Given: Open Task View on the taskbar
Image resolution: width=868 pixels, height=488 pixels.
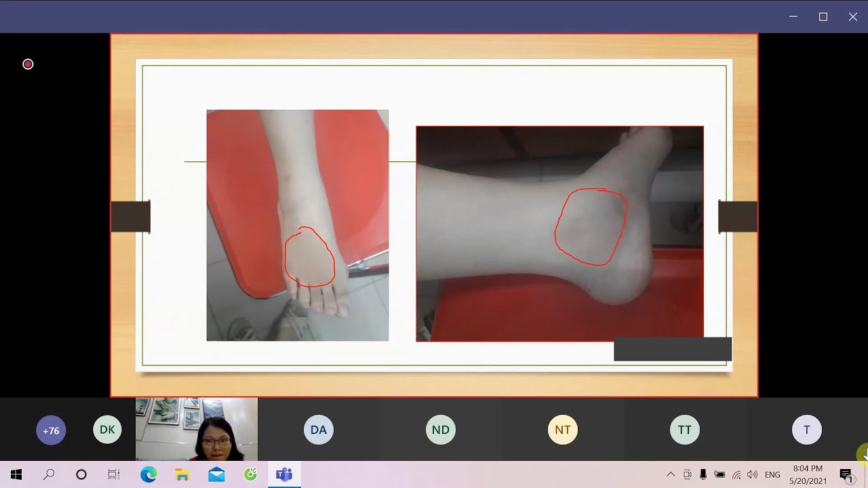Looking at the screenshot, I should (114, 474).
